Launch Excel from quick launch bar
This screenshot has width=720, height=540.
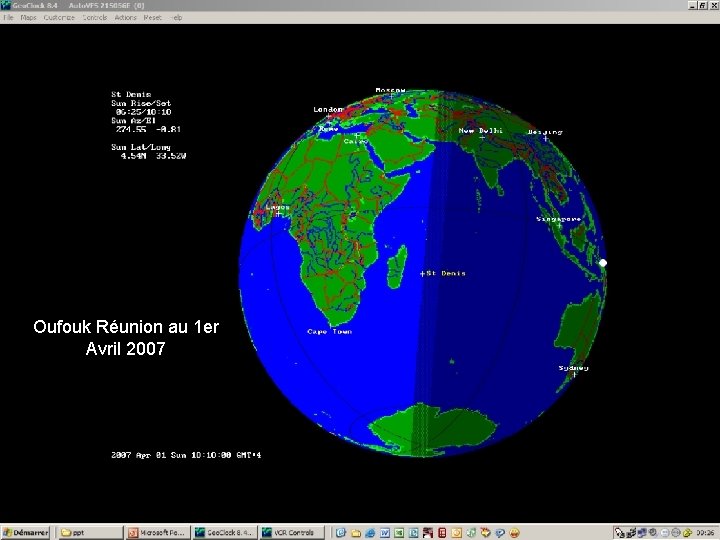point(399,533)
